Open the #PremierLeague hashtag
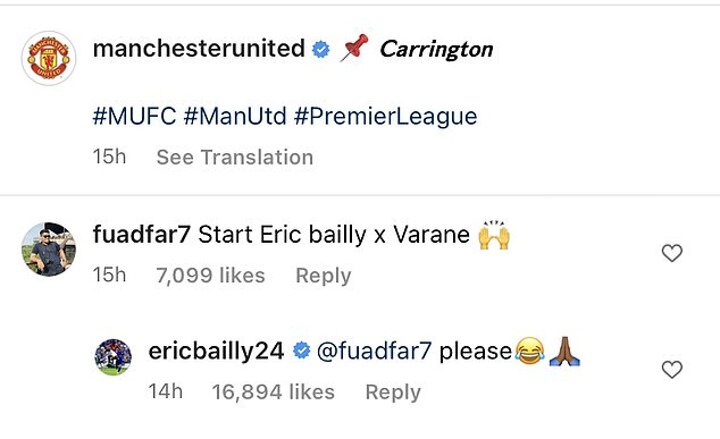The width and height of the screenshot is (720, 439). (386, 117)
